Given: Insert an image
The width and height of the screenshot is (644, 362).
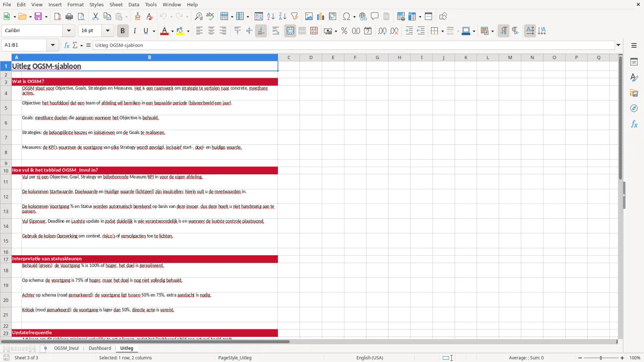Looking at the screenshot, I should (309, 17).
